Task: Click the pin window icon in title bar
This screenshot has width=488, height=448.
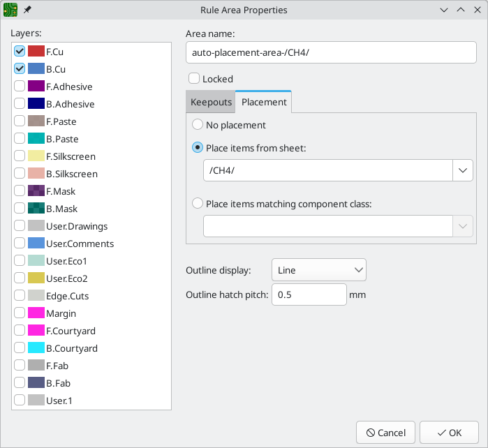Action: [x=27, y=10]
